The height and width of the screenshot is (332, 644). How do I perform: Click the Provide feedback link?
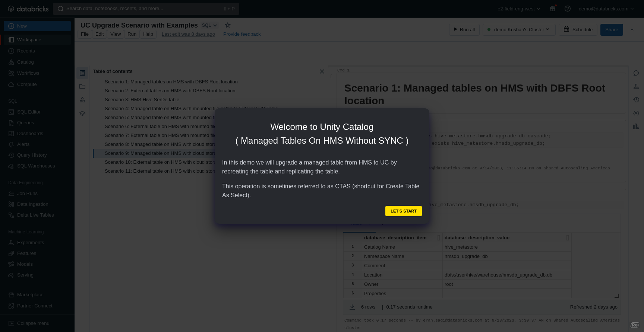pos(242,34)
